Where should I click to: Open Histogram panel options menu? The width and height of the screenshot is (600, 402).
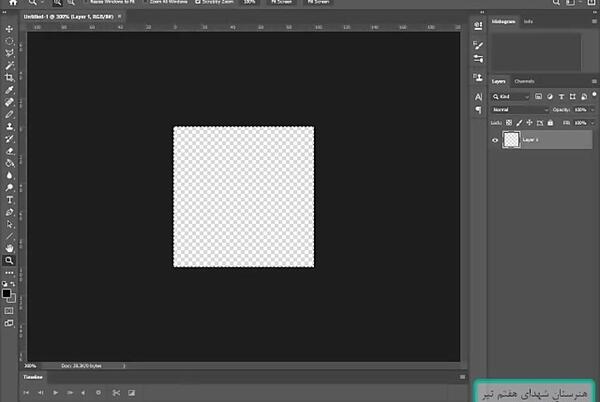[x=594, y=21]
